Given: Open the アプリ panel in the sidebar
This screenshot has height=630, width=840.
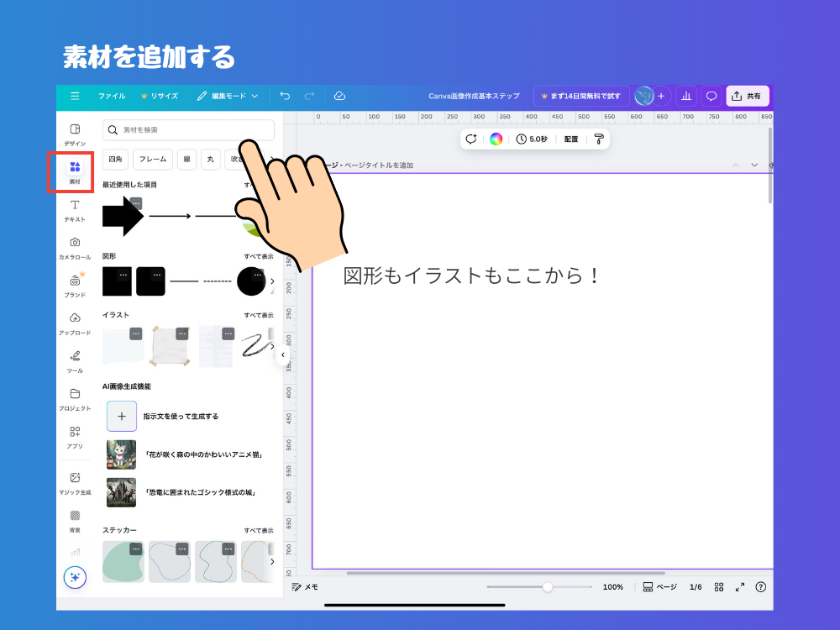Looking at the screenshot, I should click(x=74, y=435).
